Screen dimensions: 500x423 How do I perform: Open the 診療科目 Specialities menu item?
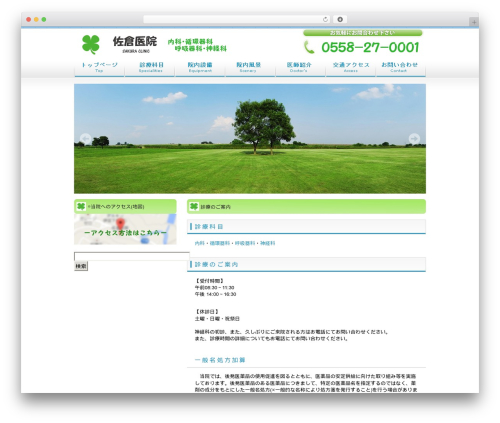(x=151, y=67)
